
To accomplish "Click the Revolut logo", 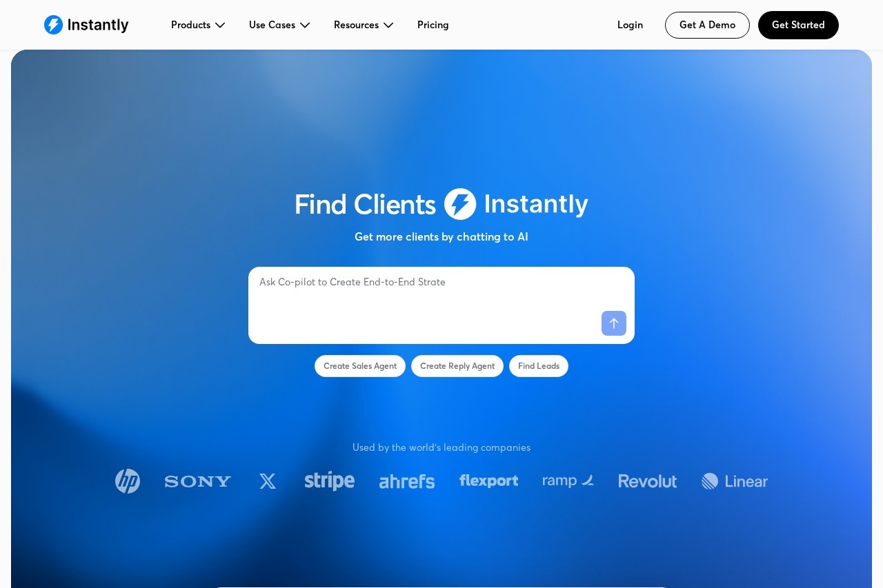I will [x=648, y=481].
